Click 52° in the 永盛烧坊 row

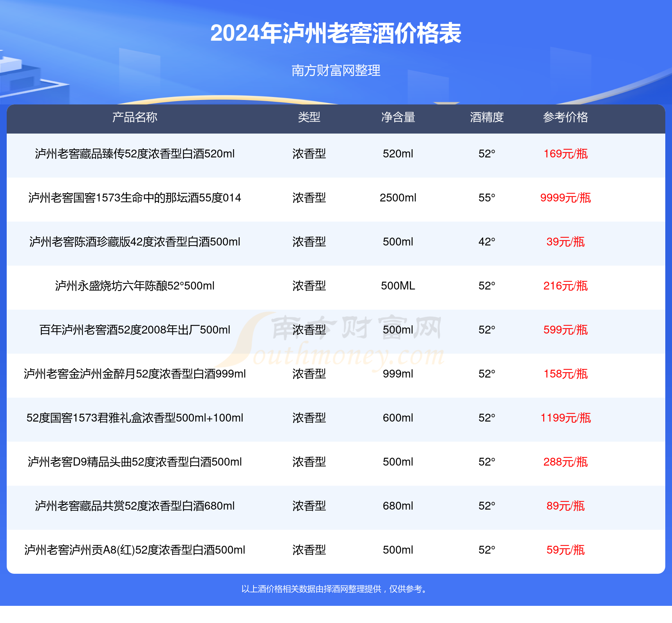(x=487, y=286)
